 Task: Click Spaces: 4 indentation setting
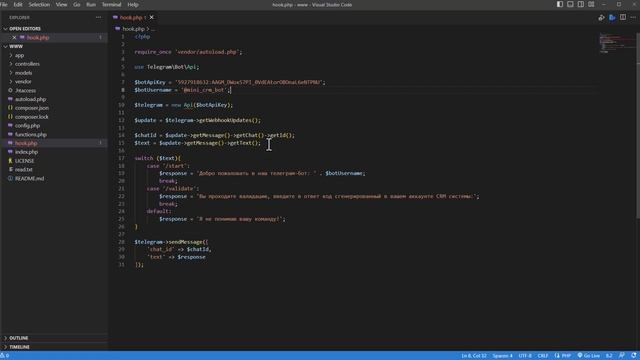[x=502, y=356]
